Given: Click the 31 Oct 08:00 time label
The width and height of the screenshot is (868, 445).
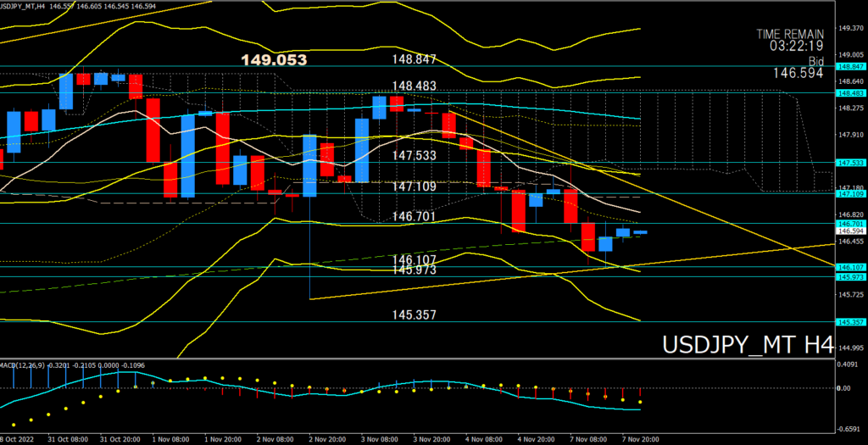Looking at the screenshot, I should click(x=68, y=439).
